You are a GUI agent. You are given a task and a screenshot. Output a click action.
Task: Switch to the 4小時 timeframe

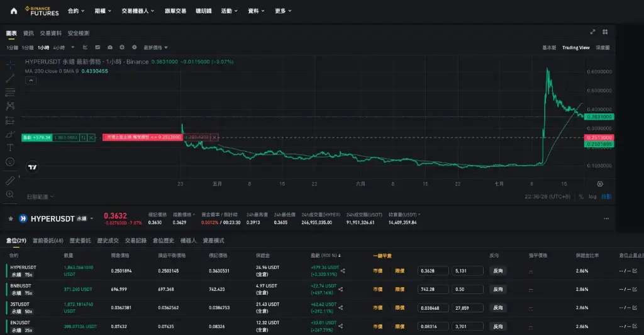point(58,48)
